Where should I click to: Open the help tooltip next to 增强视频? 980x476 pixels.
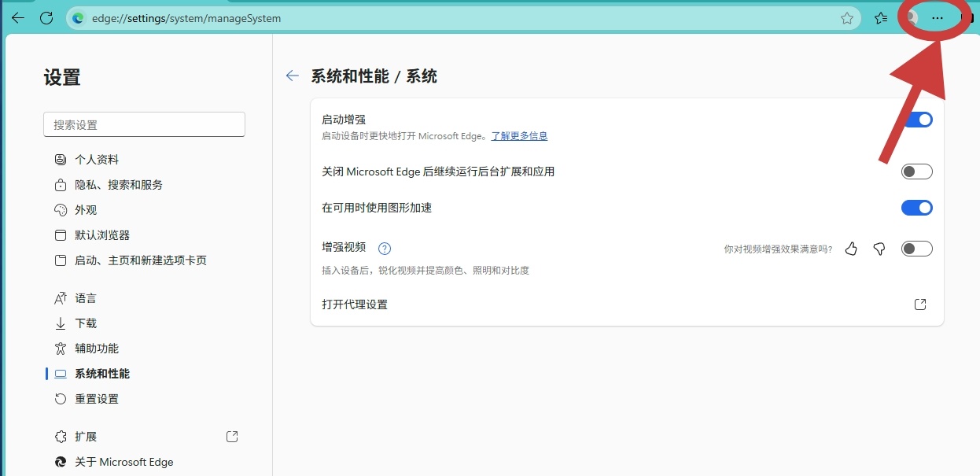point(385,247)
